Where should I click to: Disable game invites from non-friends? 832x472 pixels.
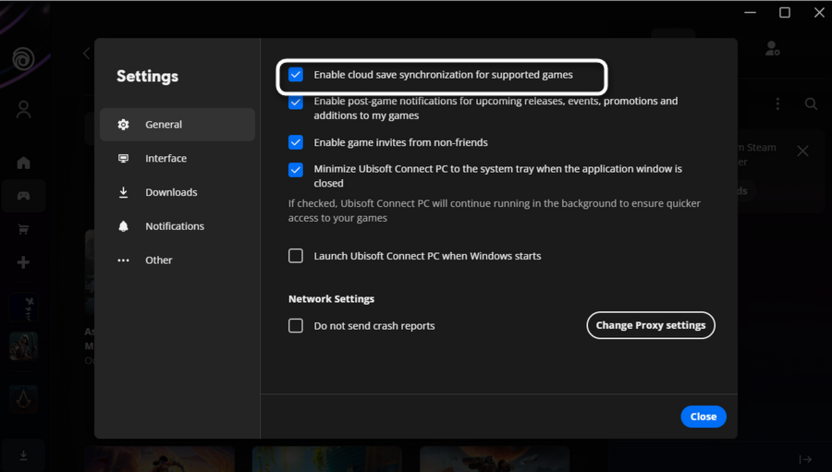[296, 142]
